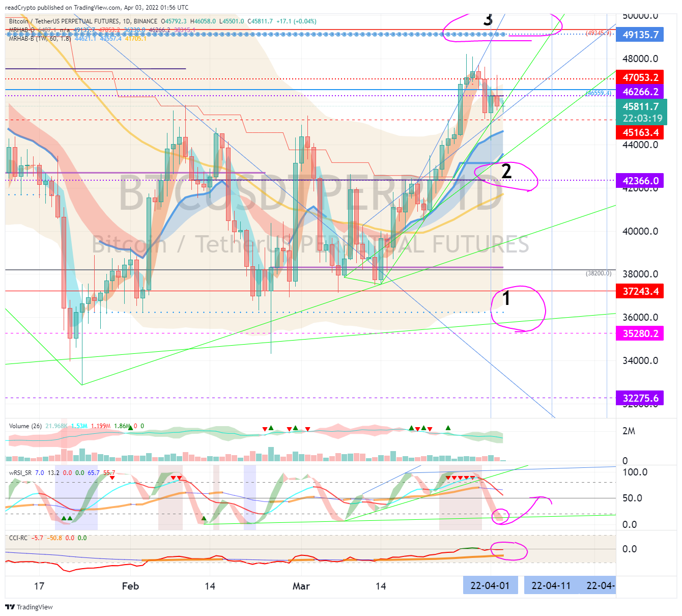Viewport: 682px width, 616px height.
Task: Click the 17 date label on the time axis
Action: [x=39, y=586]
